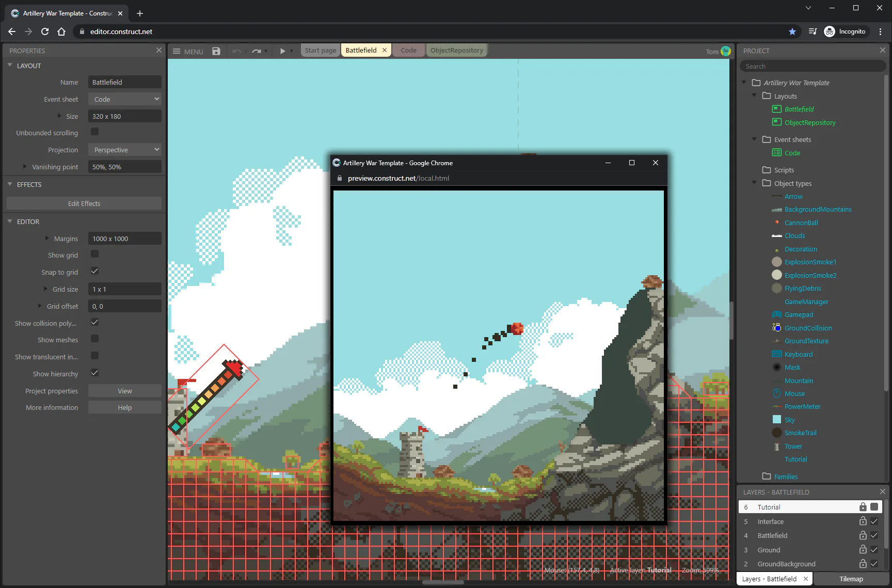892x588 pixels.
Task: Switch to the Code tab
Action: pos(408,50)
